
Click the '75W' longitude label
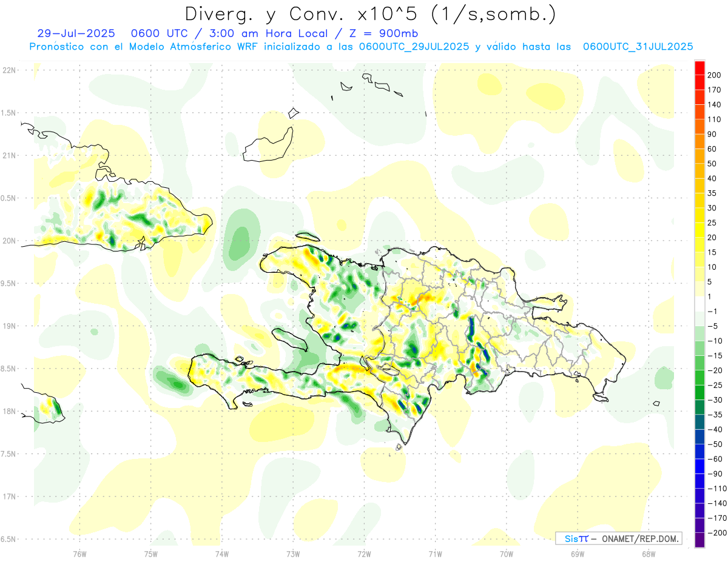point(151,553)
